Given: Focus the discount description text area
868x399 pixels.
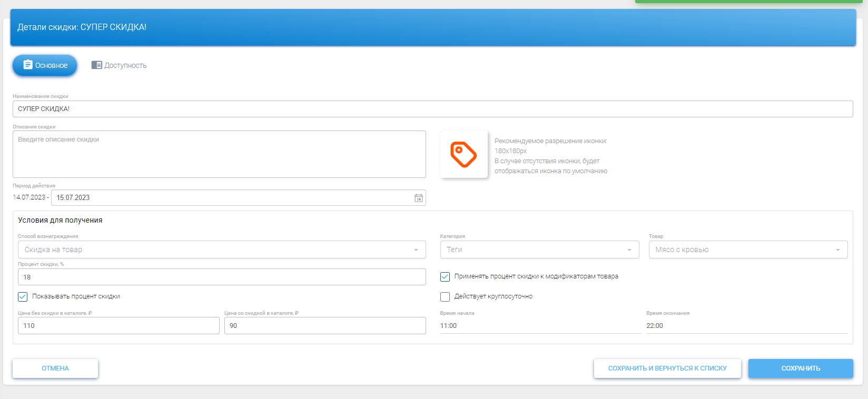Looking at the screenshot, I should click(219, 154).
